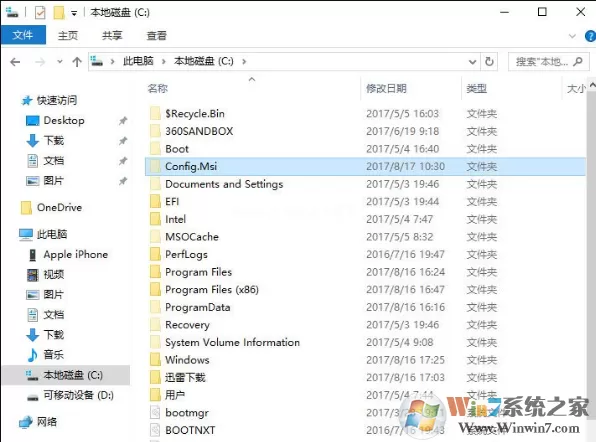This screenshot has height=442, width=596.
Task: Click the date 2017/8/17 10:30
Action: pyautogui.click(x=405, y=166)
